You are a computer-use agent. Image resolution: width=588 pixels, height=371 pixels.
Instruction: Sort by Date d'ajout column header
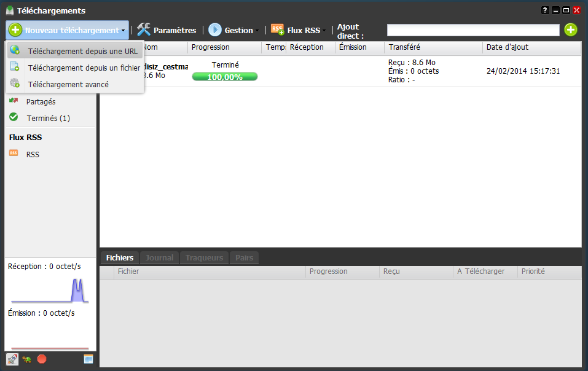click(x=531, y=47)
